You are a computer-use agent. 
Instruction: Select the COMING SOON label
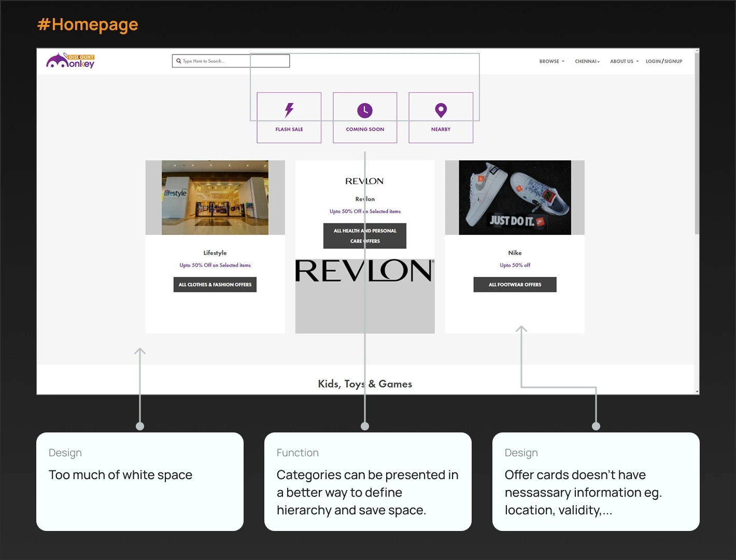point(365,129)
